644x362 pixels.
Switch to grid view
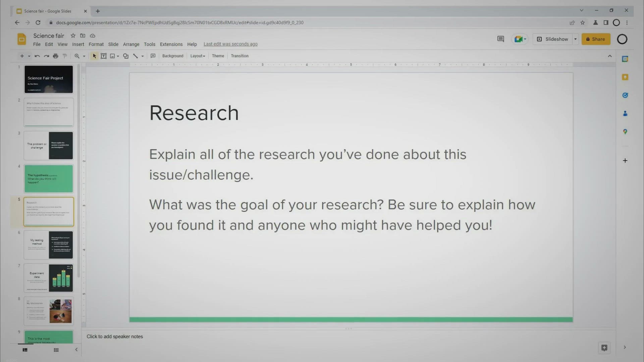coord(56,350)
